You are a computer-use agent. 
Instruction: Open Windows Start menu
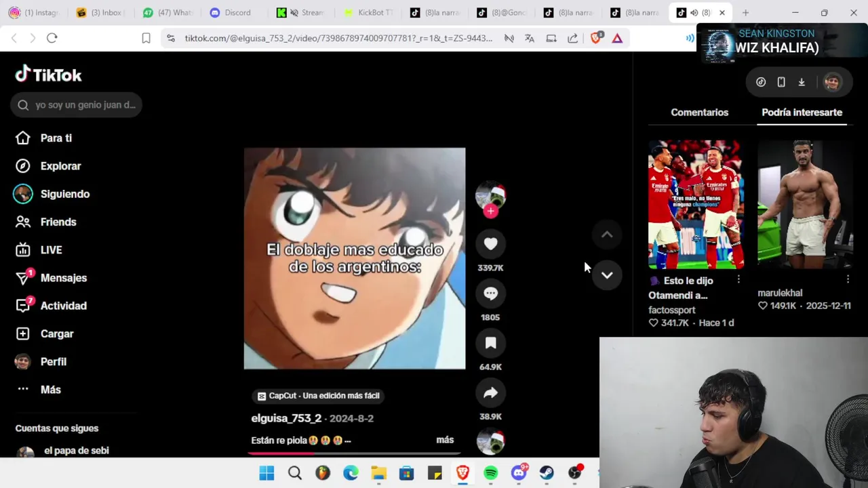[x=267, y=473]
